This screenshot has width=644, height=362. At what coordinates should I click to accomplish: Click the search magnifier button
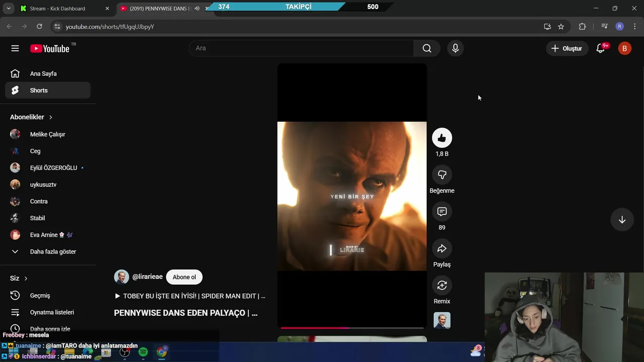427,48
